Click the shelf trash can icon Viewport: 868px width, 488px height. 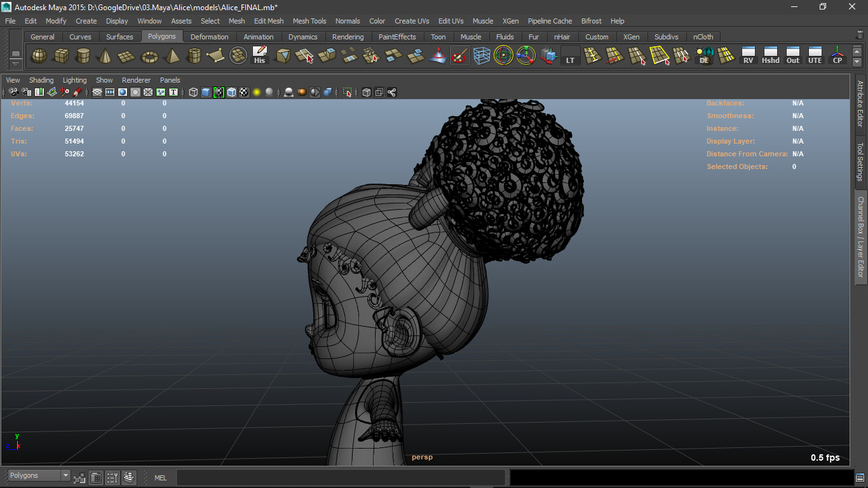click(x=860, y=36)
